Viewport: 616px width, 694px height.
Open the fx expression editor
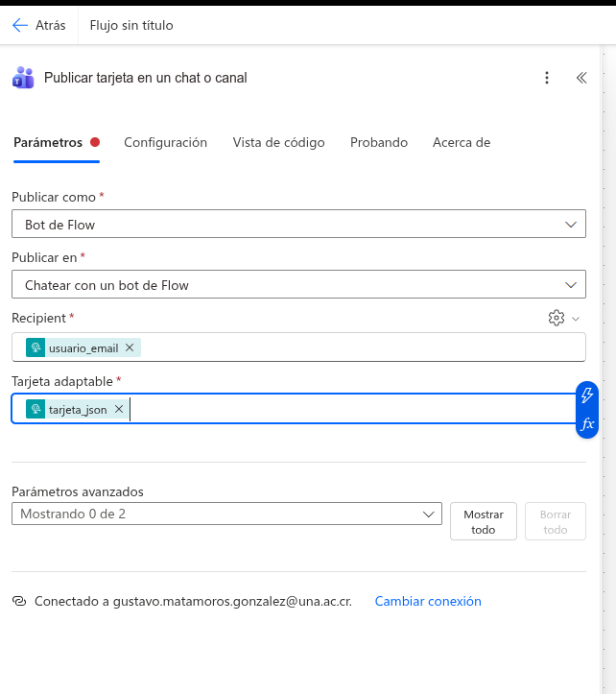587,423
